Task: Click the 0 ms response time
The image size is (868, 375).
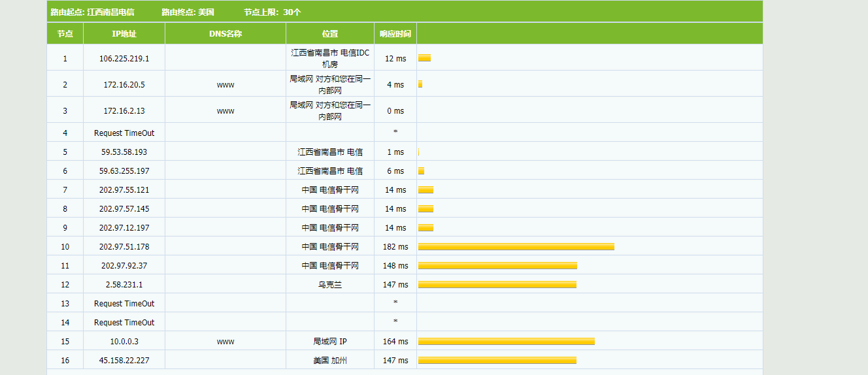Action: [395, 110]
